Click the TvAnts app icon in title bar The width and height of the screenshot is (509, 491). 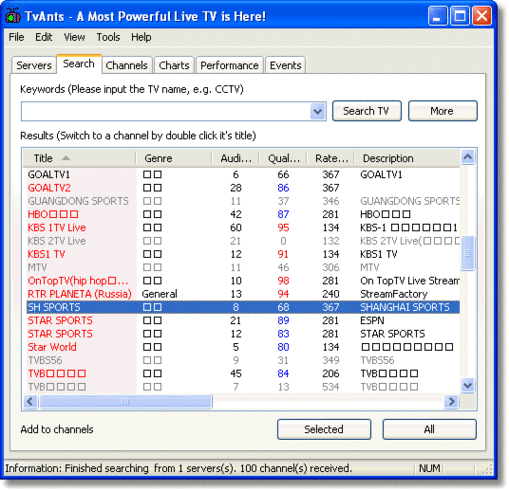coord(13,15)
